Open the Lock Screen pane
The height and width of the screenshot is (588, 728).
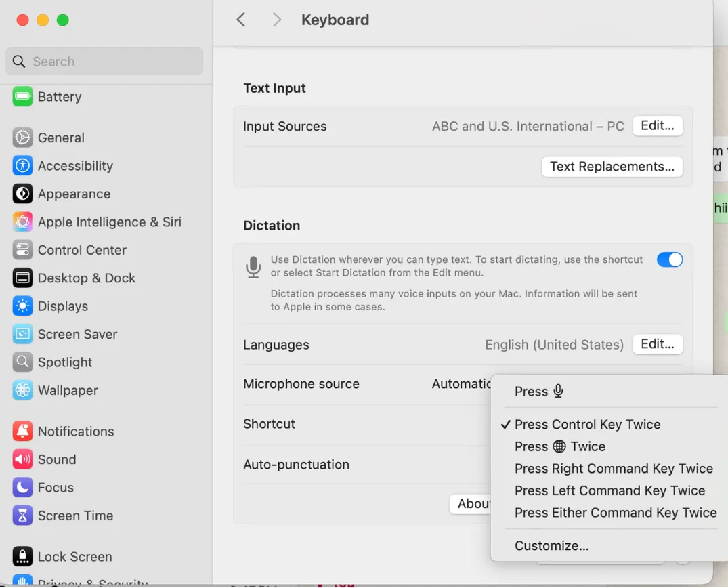(x=74, y=556)
